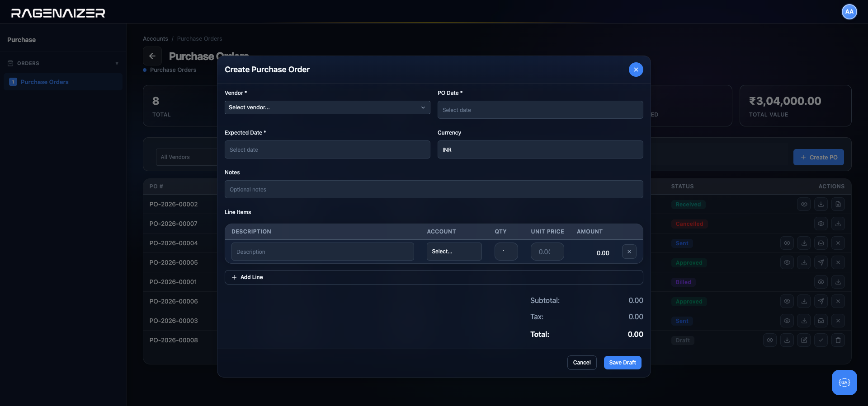Click the PO Date field
This screenshot has height=406, width=868.
click(x=540, y=110)
